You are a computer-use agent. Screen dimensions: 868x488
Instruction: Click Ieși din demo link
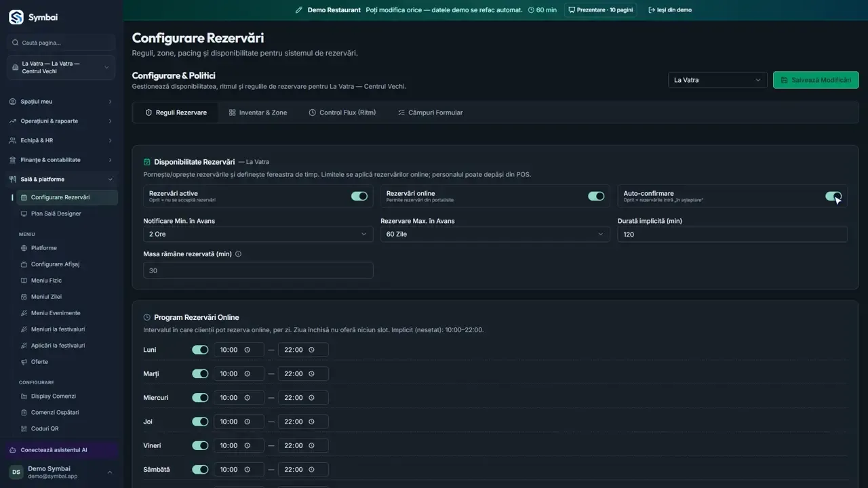(670, 10)
